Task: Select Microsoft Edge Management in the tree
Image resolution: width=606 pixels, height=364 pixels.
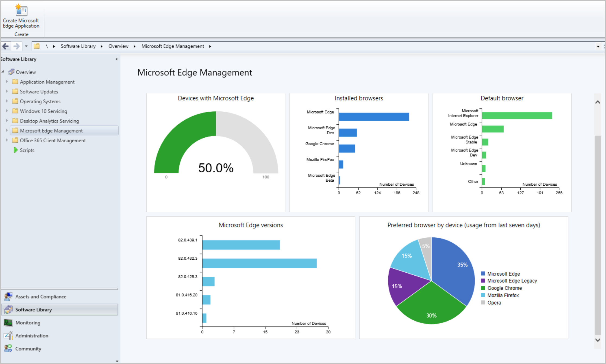Action: [51, 130]
